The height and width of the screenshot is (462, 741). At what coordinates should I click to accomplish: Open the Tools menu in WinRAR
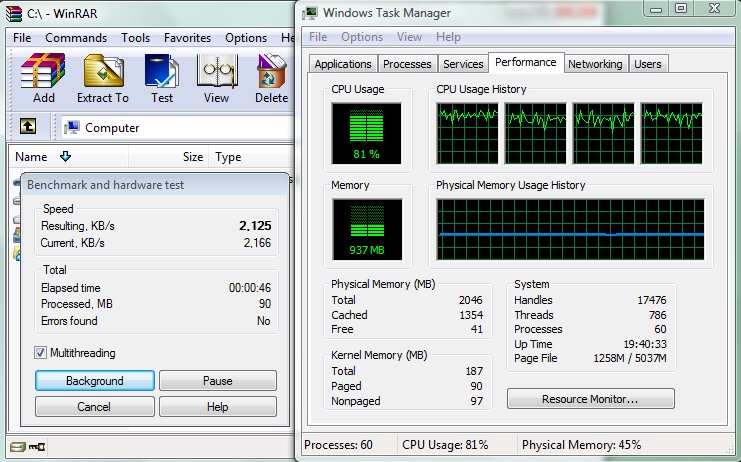(x=135, y=38)
